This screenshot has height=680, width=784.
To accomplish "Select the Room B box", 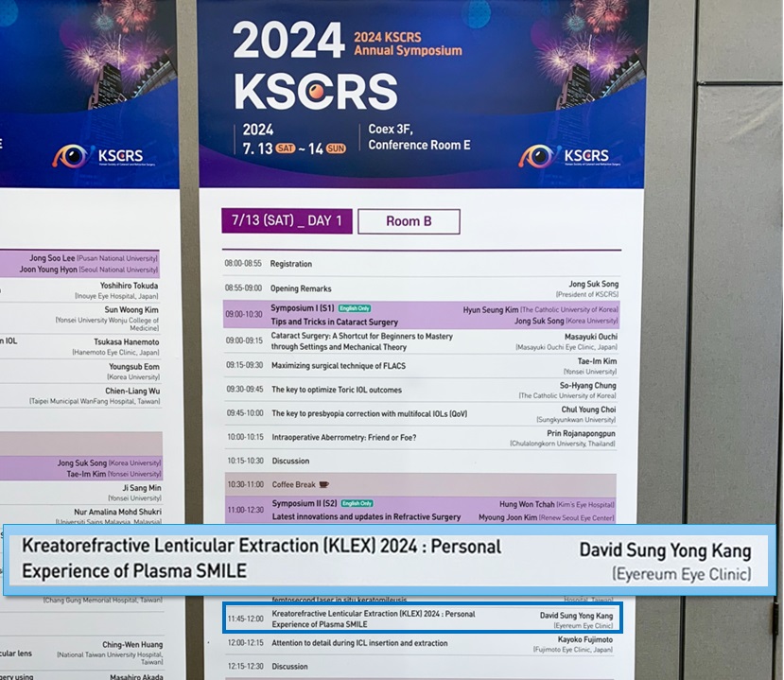I will tap(409, 221).
